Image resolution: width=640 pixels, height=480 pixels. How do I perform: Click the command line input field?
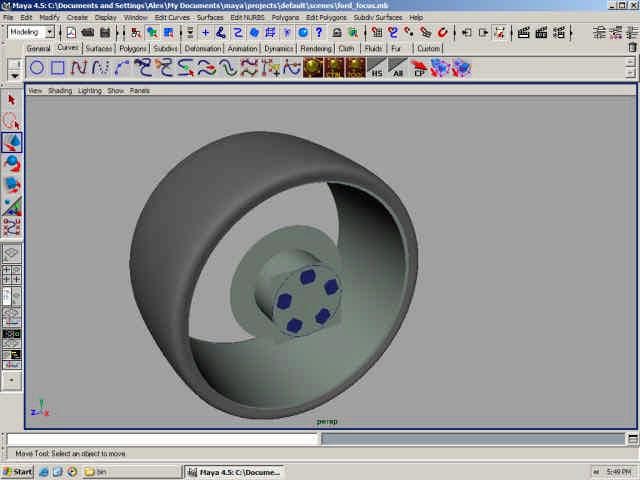tap(162, 439)
